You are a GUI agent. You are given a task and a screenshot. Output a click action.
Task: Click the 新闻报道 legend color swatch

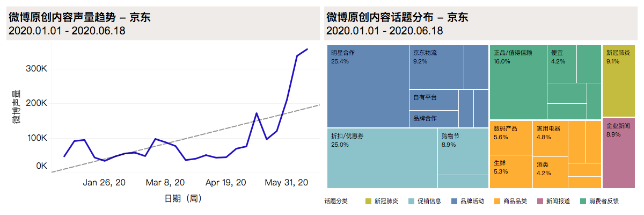(540, 202)
